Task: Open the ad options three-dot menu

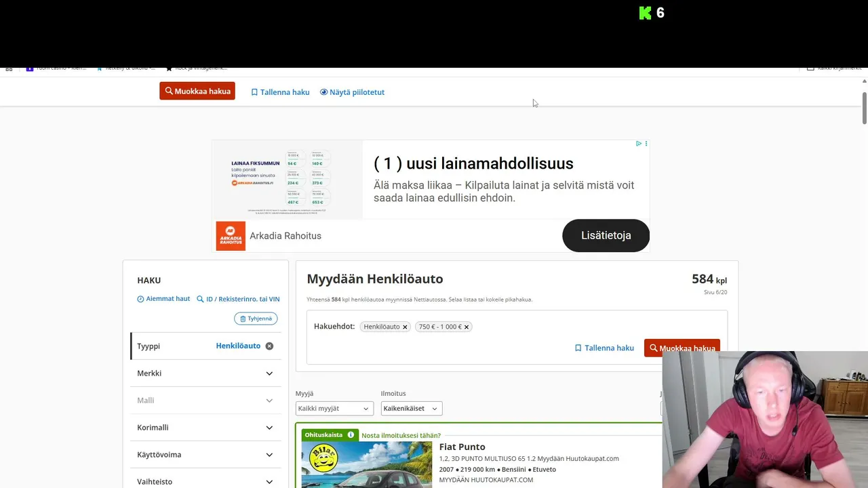Action: [646, 144]
